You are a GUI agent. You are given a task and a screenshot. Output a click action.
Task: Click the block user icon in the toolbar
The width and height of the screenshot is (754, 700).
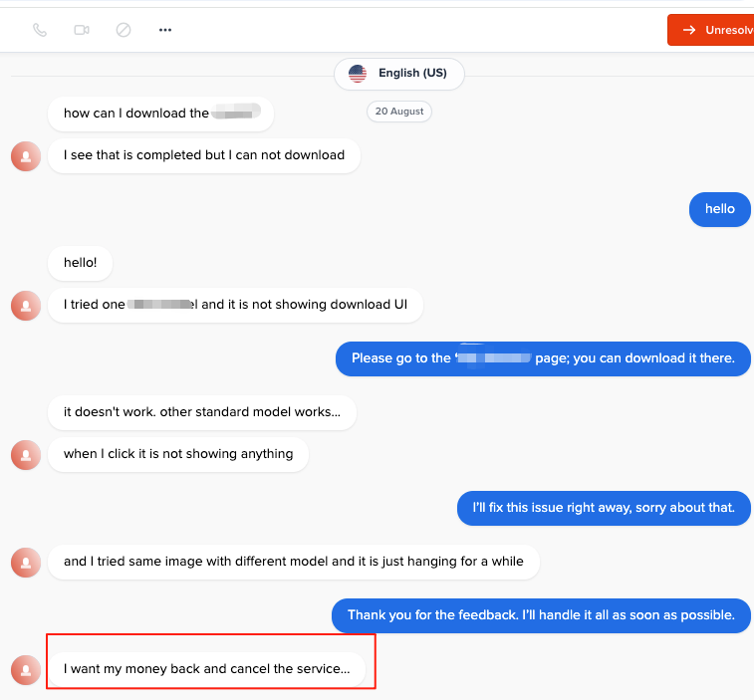click(124, 30)
